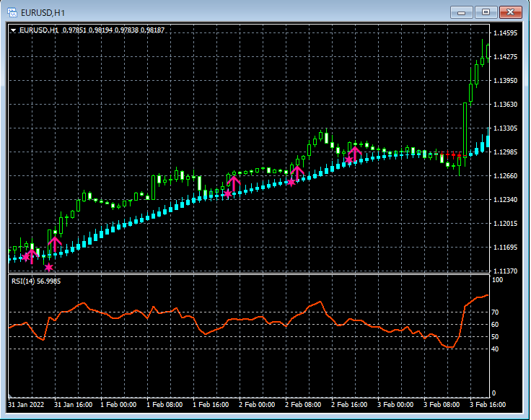
Task: Select the 1.14595 price scale label
Action: point(504,33)
